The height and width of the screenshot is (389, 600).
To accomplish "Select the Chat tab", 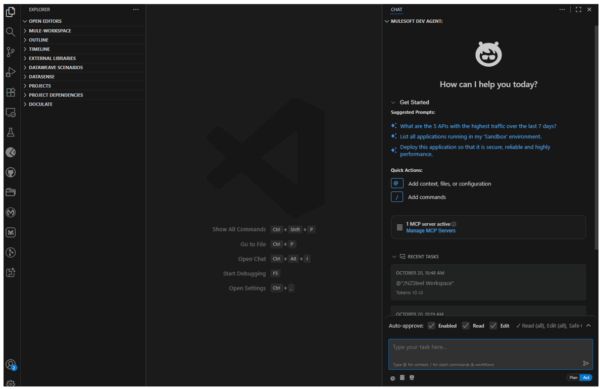I will [396, 10].
